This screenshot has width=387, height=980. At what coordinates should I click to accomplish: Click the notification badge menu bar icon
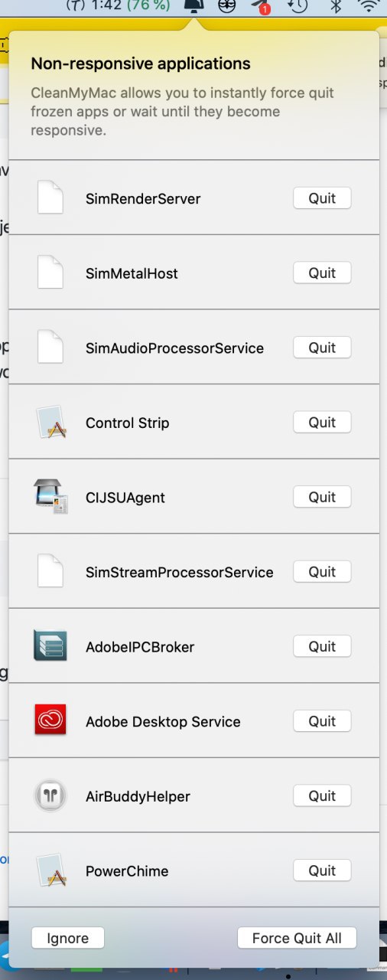[262, 7]
